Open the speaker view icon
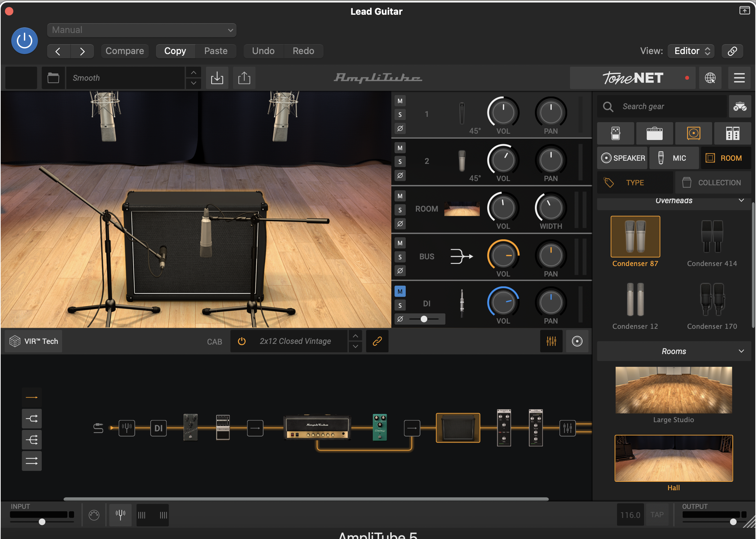The width and height of the screenshot is (756, 539). (577, 341)
